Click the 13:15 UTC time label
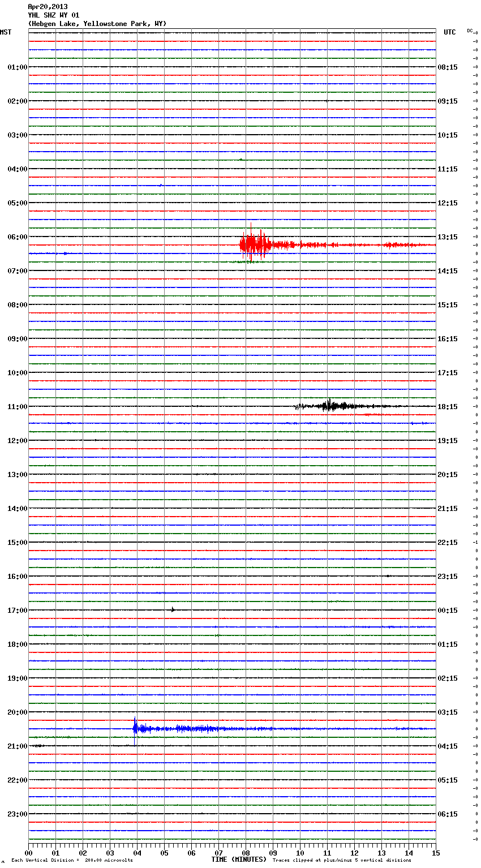The width and height of the screenshot is (481, 868). pyautogui.click(x=448, y=237)
